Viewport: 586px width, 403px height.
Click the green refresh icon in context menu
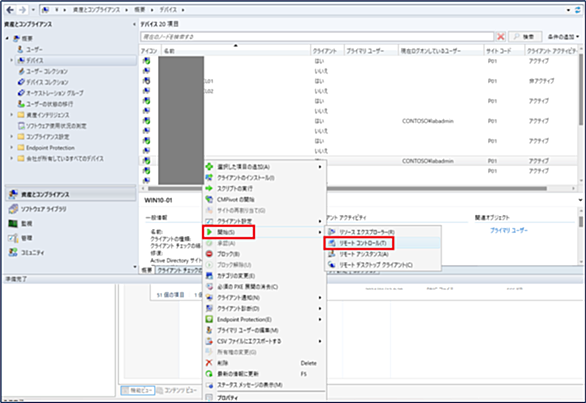(209, 373)
